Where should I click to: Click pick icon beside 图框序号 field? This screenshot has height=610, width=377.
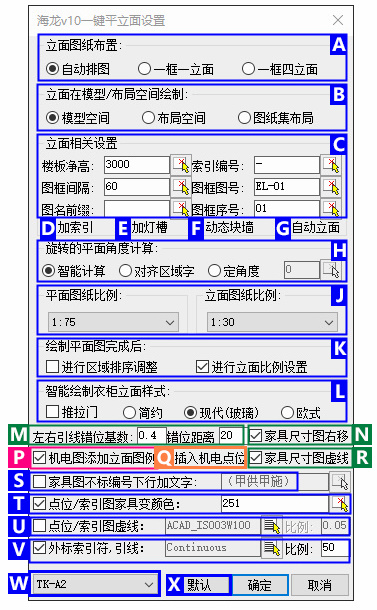331,209
